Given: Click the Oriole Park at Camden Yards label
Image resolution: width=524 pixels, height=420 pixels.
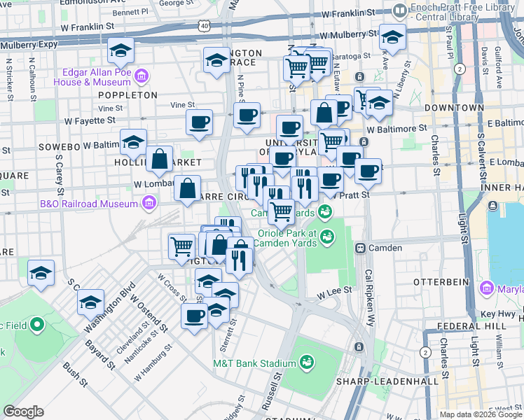Looking at the screenshot, I should tap(286, 238).
